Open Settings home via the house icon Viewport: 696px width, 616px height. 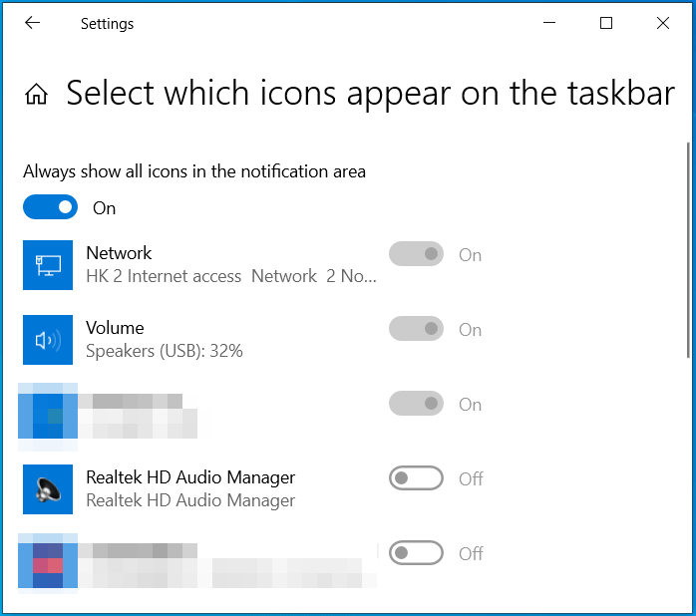tap(37, 94)
